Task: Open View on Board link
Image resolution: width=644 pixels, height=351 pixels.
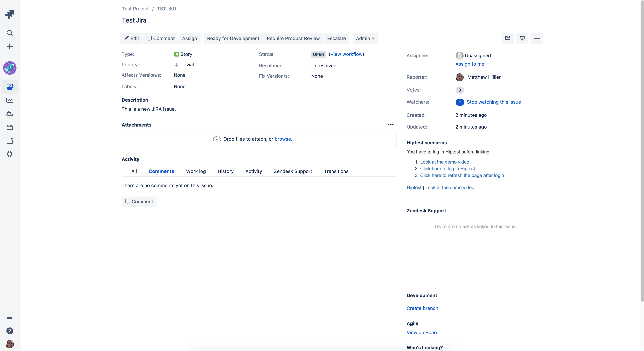Action: (422, 332)
